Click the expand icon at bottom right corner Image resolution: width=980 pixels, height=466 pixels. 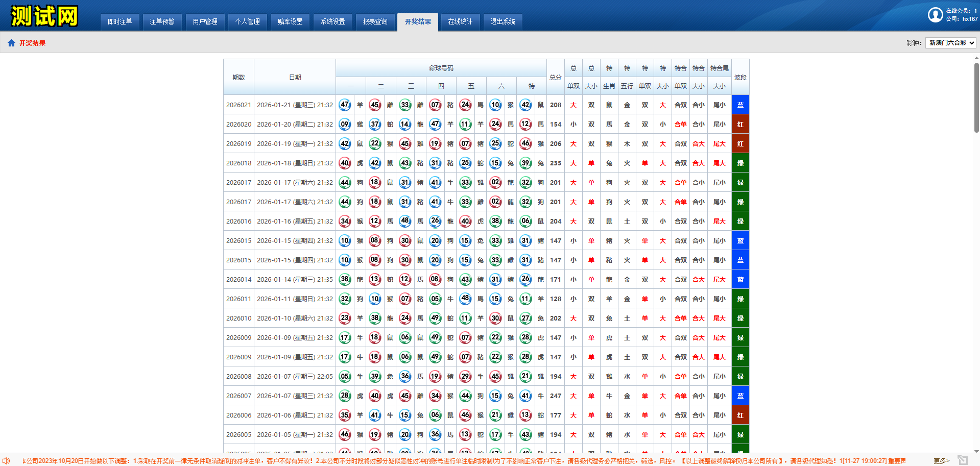point(963,460)
